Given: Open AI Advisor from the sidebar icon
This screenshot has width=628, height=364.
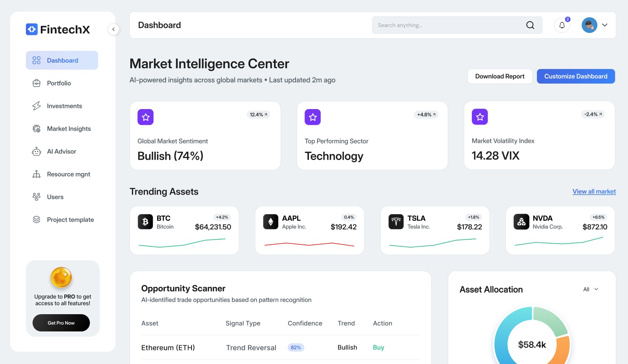Looking at the screenshot, I should [36, 151].
